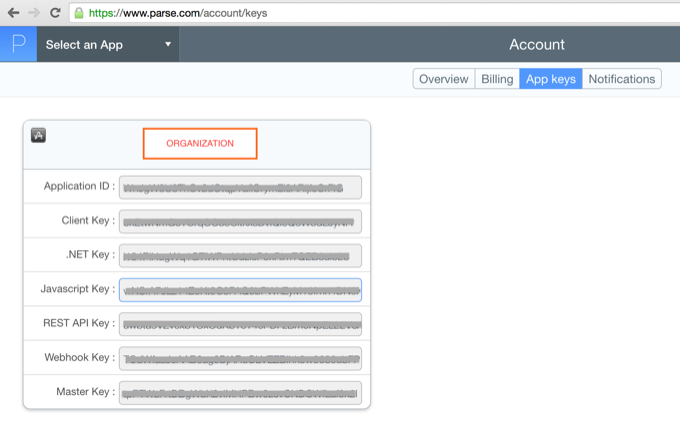Open the Billing tab
Image resolution: width=680 pixels, height=426 pixels.
[x=497, y=79]
